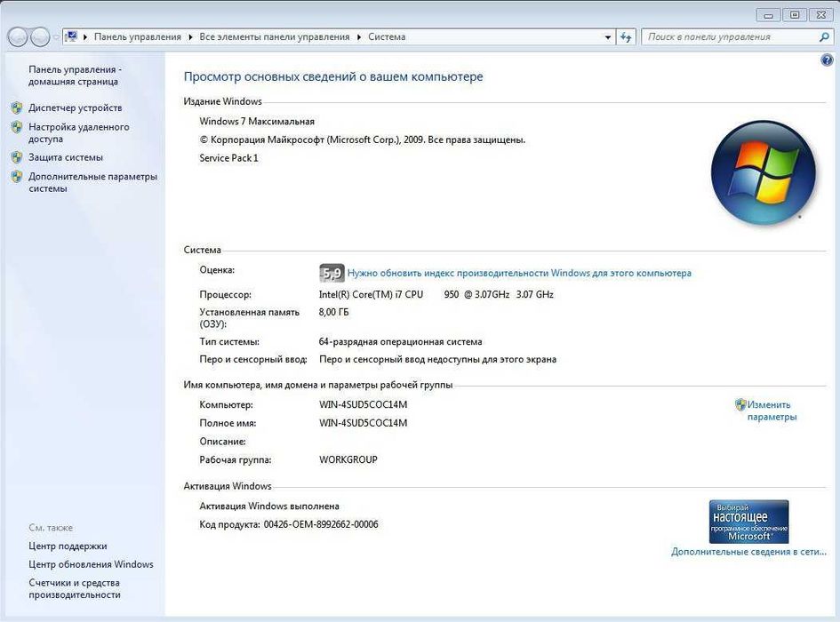Click shield icon next to Настройка удаленного доступа
This screenshot has width=840, height=622.
[17, 127]
